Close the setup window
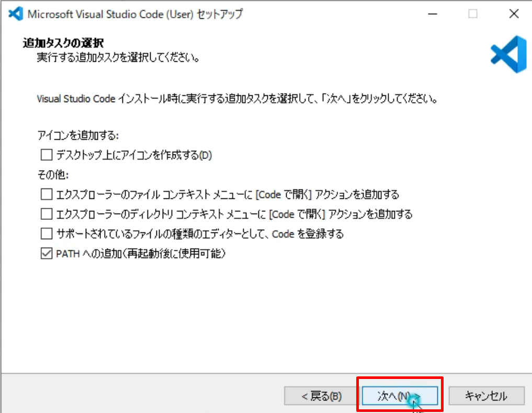532x413 pixels. [514, 14]
